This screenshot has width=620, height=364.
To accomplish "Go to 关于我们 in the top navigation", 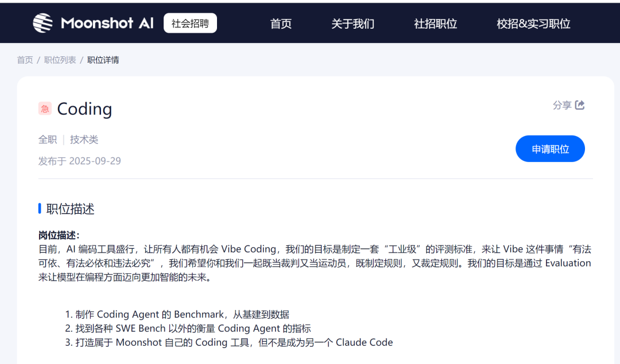I will pyautogui.click(x=352, y=24).
